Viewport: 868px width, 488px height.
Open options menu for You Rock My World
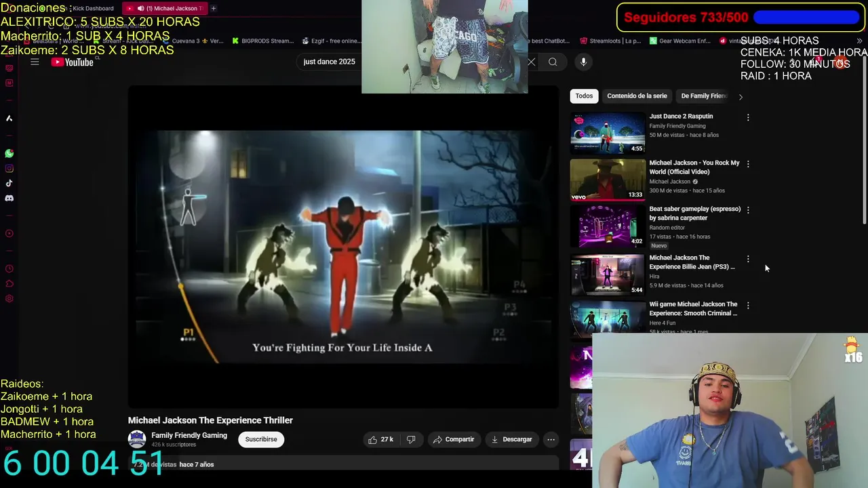coord(748,164)
